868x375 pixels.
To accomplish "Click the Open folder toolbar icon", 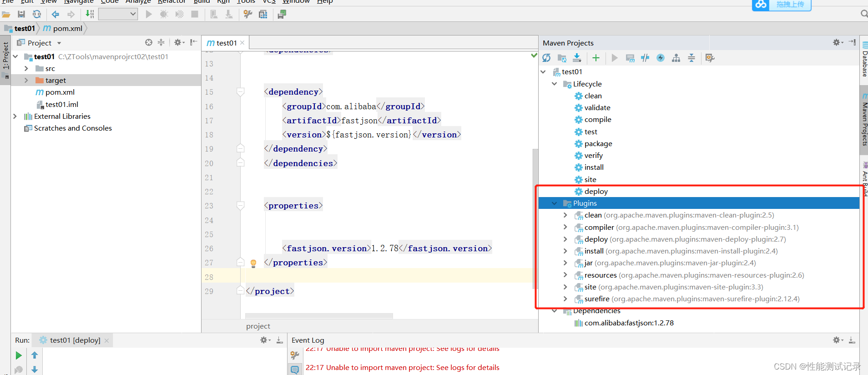I will coord(6,14).
